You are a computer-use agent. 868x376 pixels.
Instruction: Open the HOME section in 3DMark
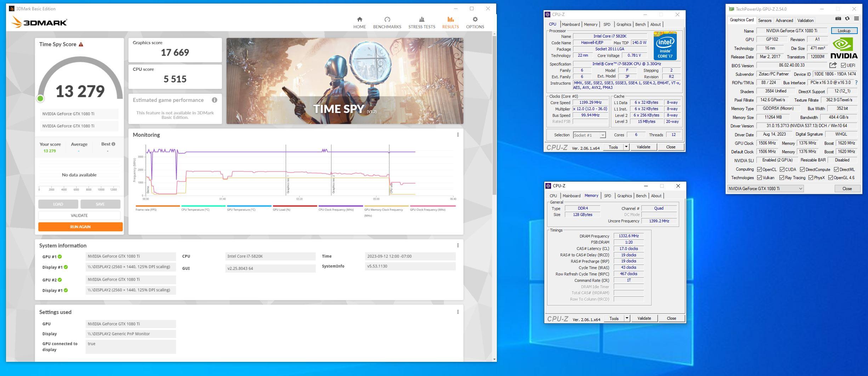[x=359, y=23]
